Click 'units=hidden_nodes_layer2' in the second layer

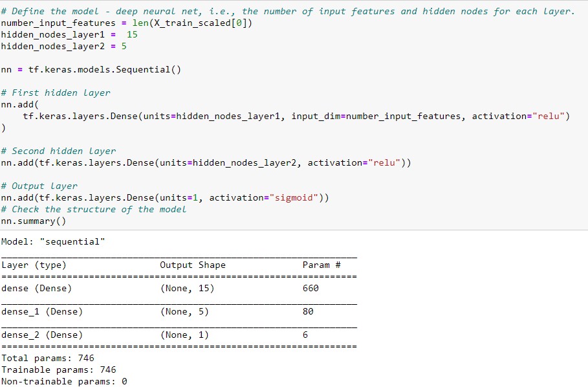click(x=228, y=162)
